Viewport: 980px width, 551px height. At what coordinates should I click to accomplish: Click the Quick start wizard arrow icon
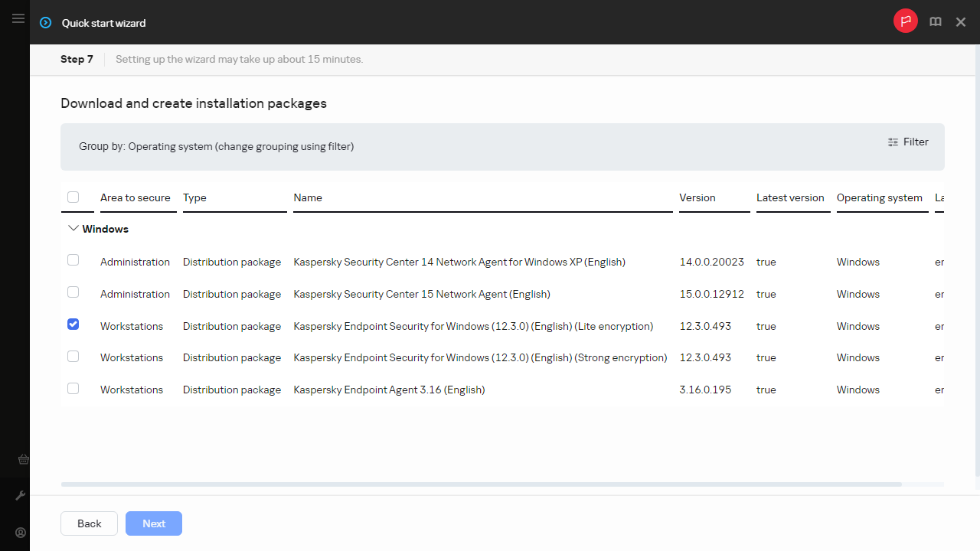(46, 23)
